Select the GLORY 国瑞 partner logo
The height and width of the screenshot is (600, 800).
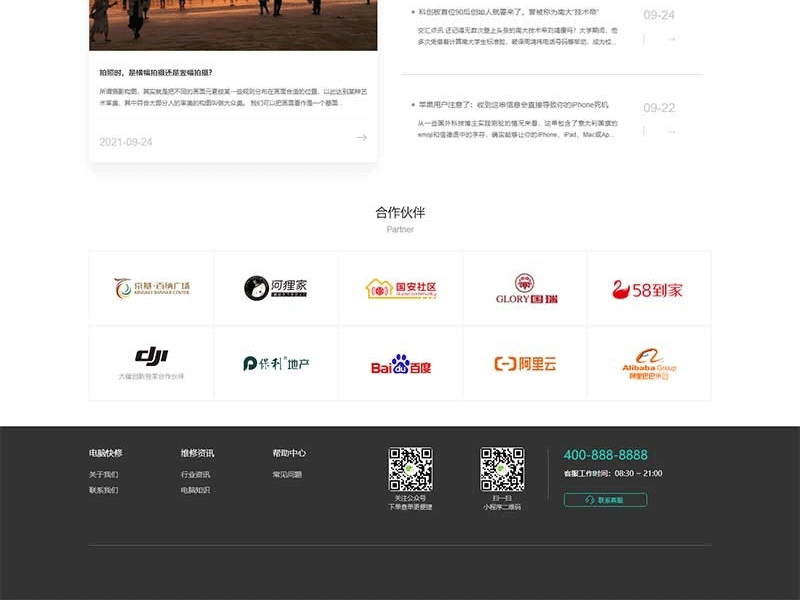pyautogui.click(x=525, y=289)
